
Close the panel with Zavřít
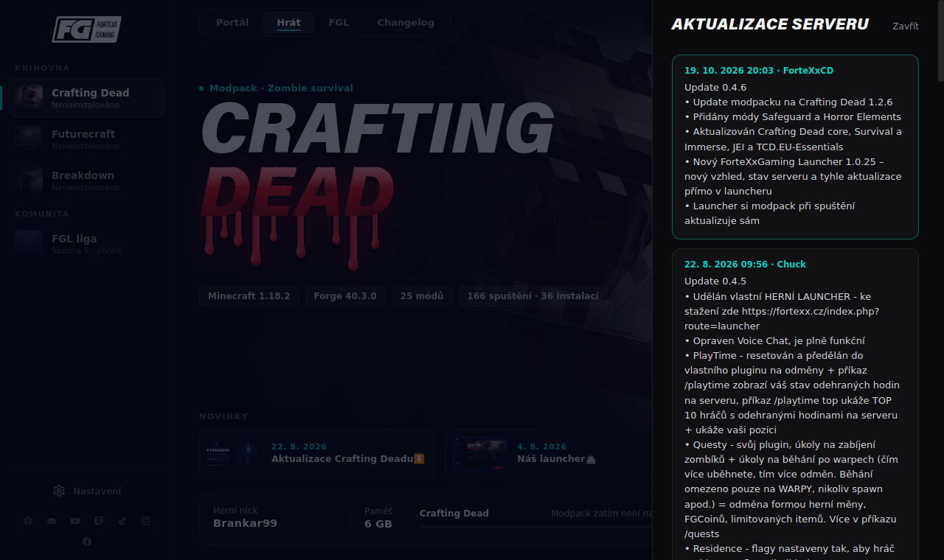(x=906, y=26)
